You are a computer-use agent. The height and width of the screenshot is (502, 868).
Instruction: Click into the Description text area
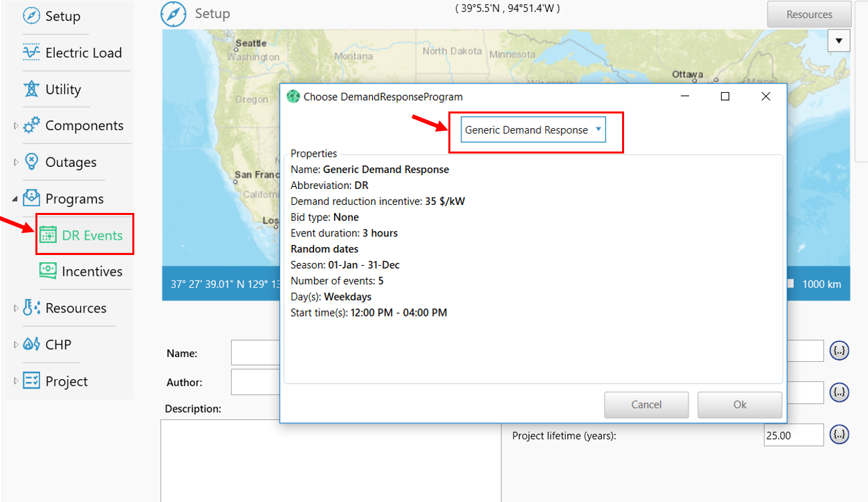point(331,461)
